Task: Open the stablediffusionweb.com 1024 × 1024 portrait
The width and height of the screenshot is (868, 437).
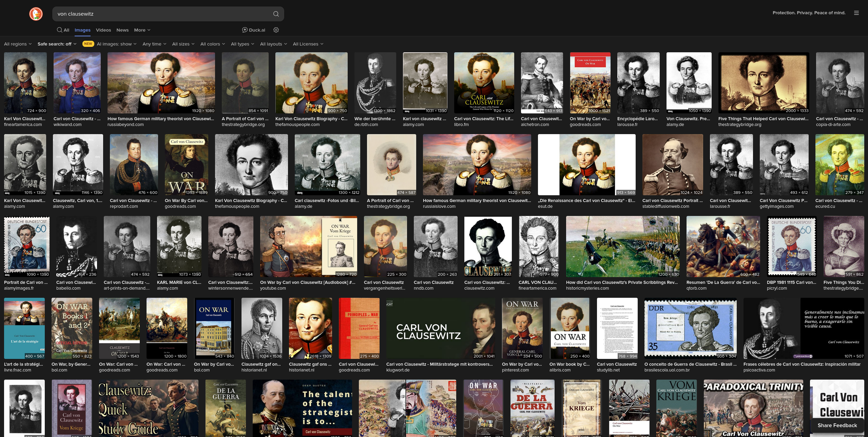Action: [673, 165]
